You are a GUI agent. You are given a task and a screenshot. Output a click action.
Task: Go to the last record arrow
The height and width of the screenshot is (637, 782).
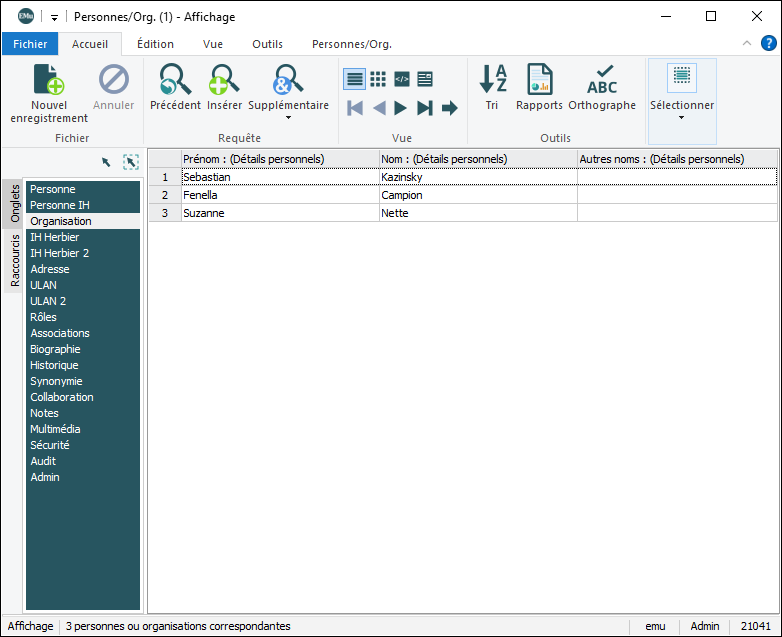point(425,108)
